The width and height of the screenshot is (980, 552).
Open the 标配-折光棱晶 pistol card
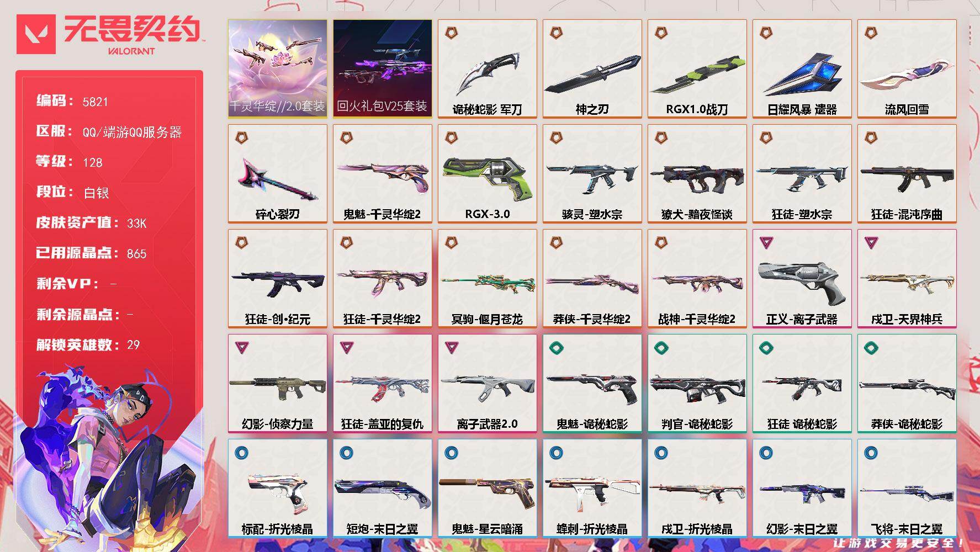pos(277,488)
